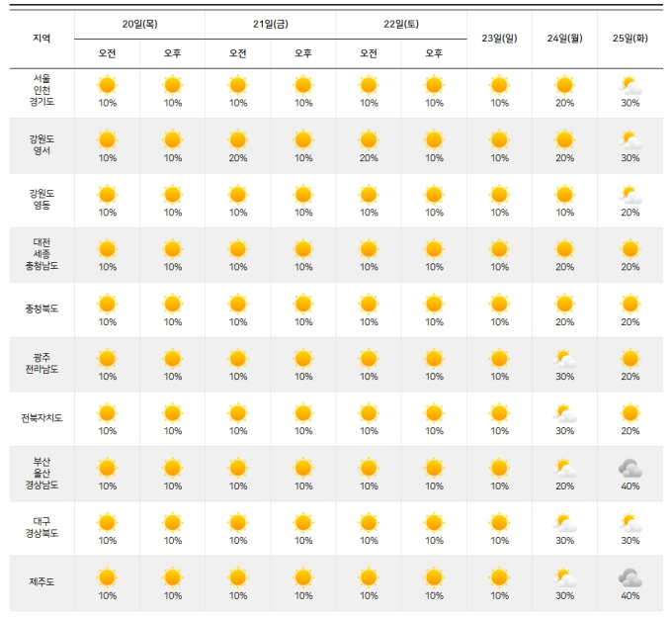
Task: Click the 오후 subheader under 20일(목)
Action: click(x=172, y=53)
